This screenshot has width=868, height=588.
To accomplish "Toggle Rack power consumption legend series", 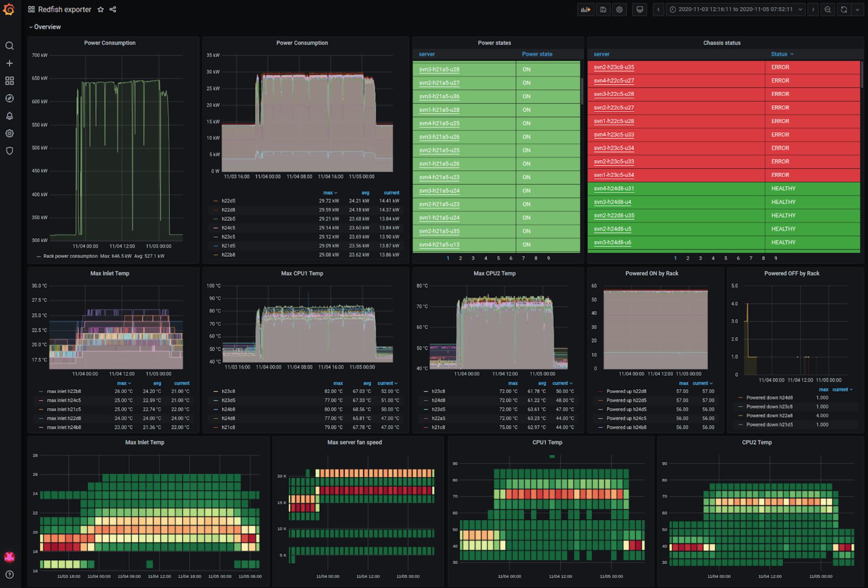I will pos(70,256).
